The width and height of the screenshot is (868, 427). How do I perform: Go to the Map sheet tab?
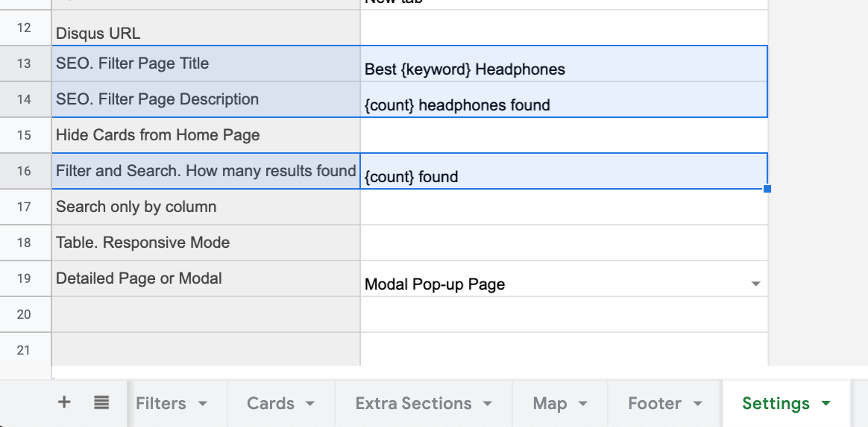pos(550,403)
